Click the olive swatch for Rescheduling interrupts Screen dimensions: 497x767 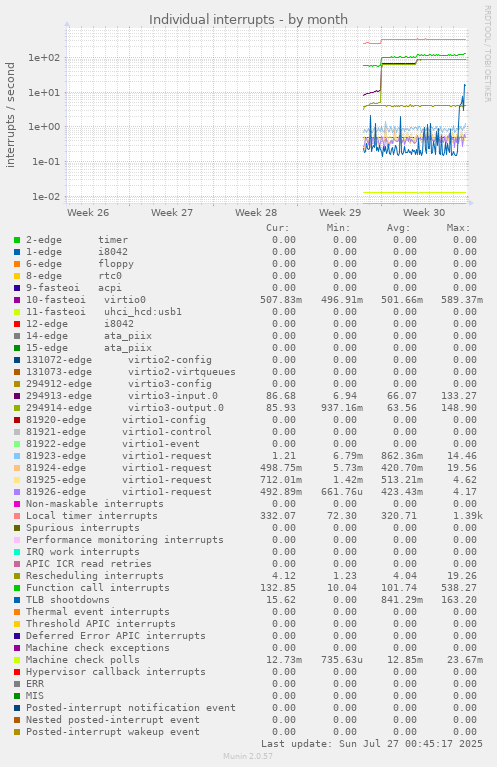[x=17, y=576]
